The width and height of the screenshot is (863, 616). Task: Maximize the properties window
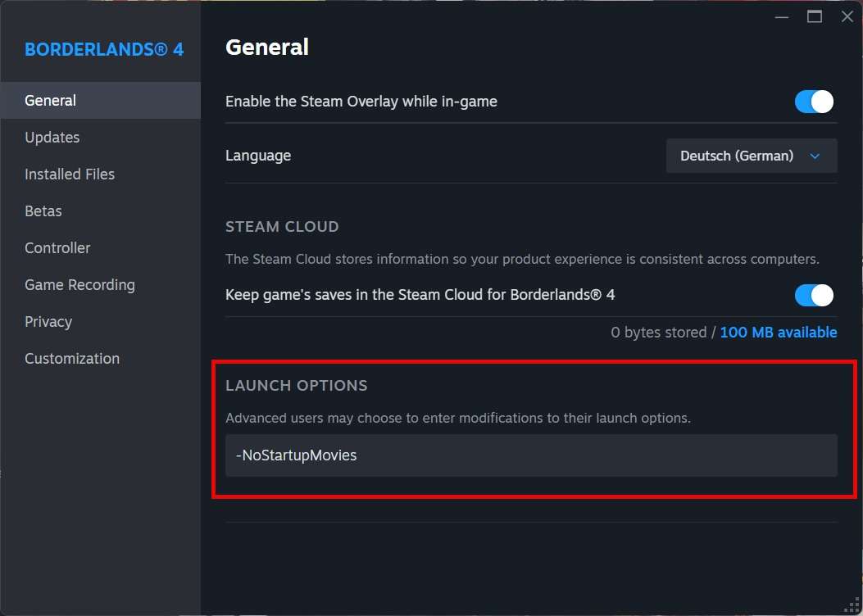815,17
